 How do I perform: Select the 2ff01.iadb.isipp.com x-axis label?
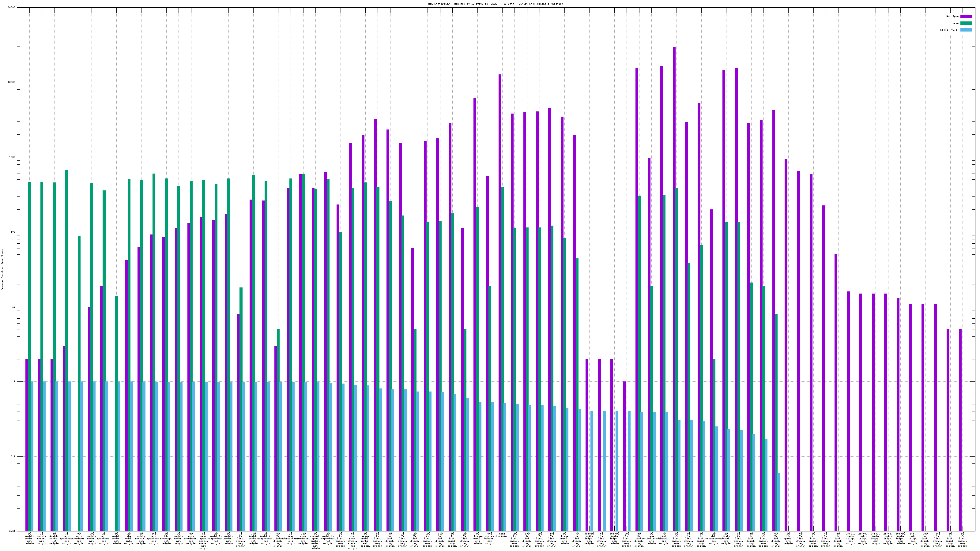click(x=850, y=538)
